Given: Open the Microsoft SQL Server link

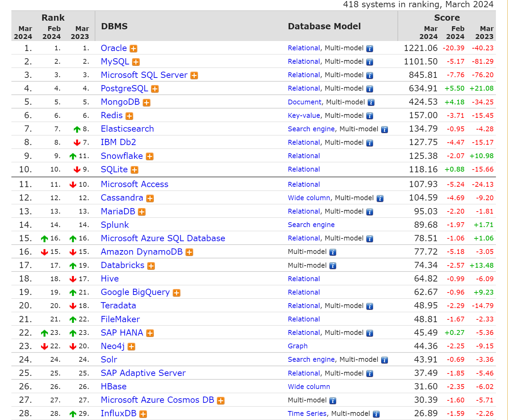Looking at the screenshot, I should pos(144,75).
